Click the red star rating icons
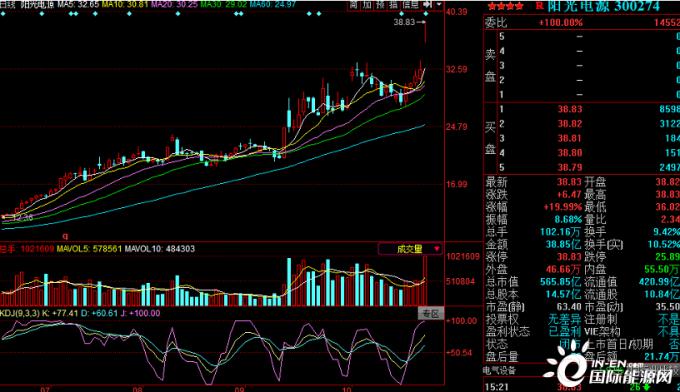The width and height of the screenshot is (680, 392). (x=505, y=7)
